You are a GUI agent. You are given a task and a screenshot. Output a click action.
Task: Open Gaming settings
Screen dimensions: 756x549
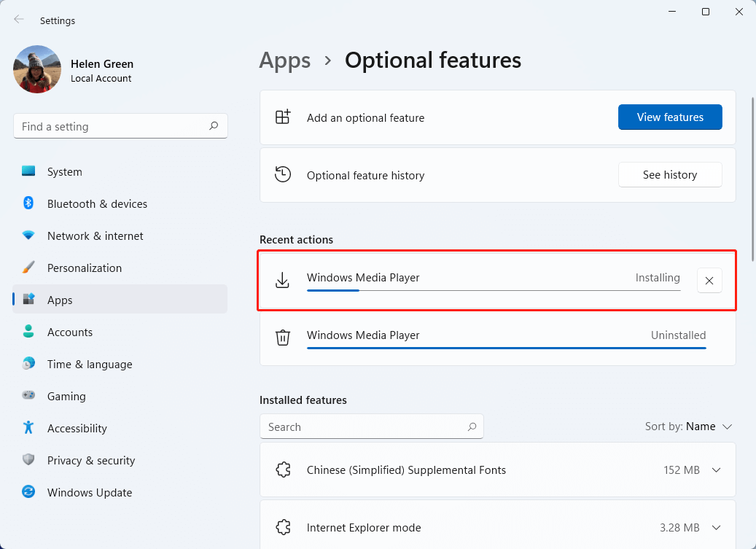(x=120, y=396)
